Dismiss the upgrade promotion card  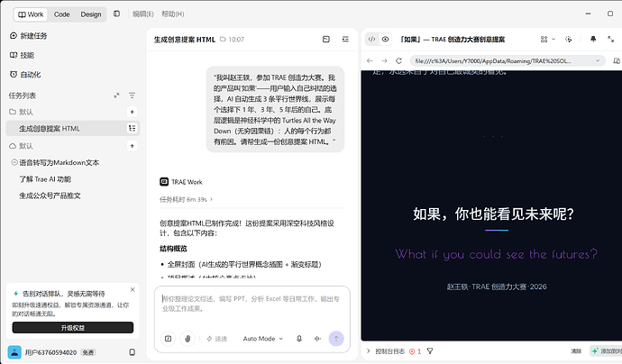(x=133, y=290)
